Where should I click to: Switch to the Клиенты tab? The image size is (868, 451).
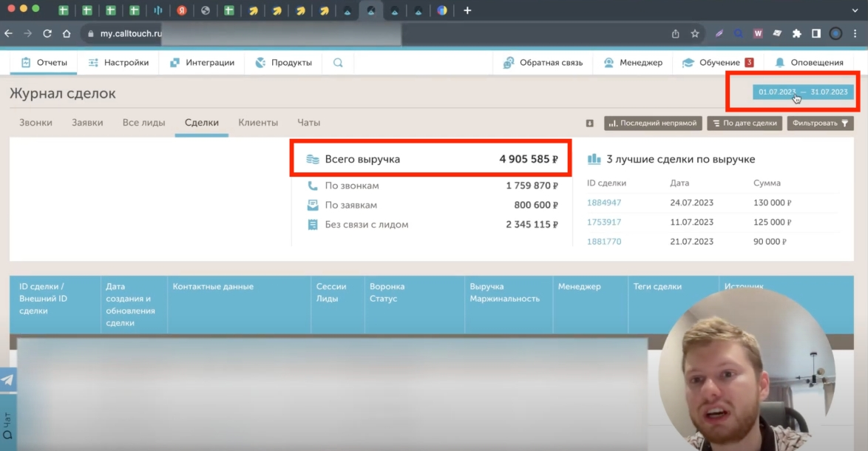(x=258, y=122)
